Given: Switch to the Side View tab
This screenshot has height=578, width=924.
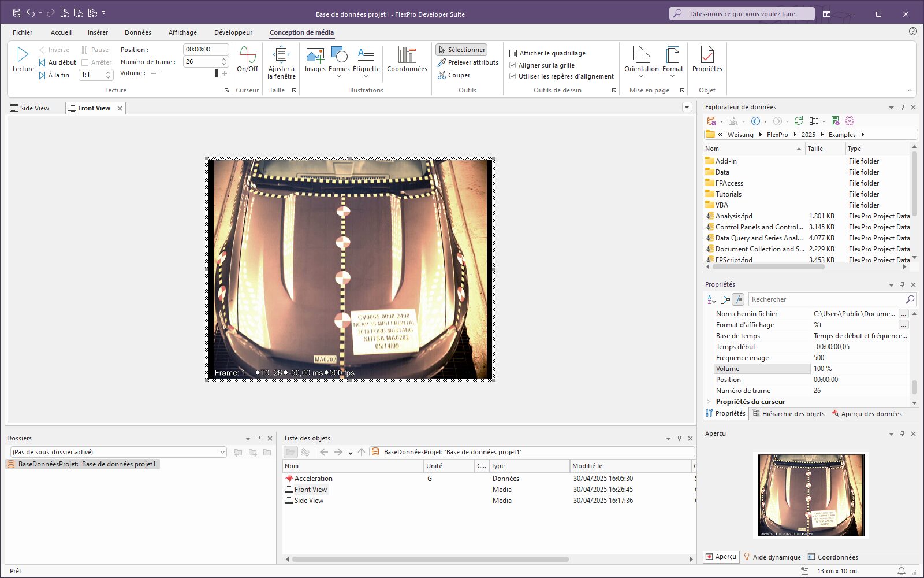Looking at the screenshot, I should click(35, 108).
